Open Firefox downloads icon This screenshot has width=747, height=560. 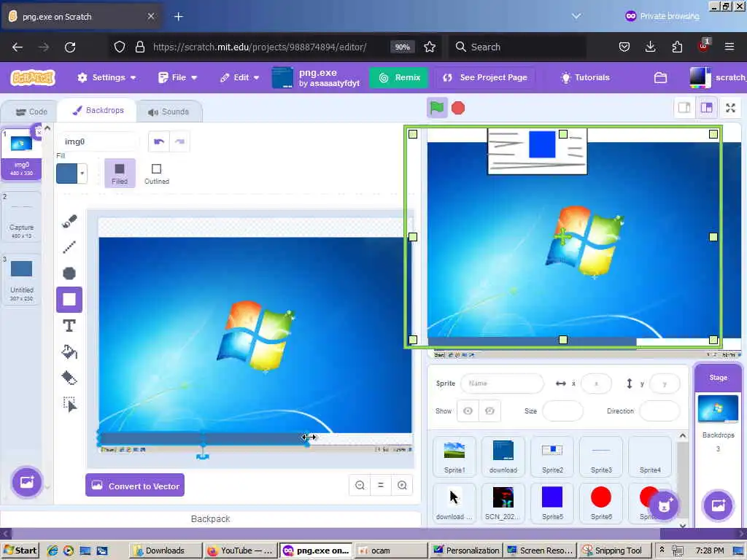[x=650, y=47]
